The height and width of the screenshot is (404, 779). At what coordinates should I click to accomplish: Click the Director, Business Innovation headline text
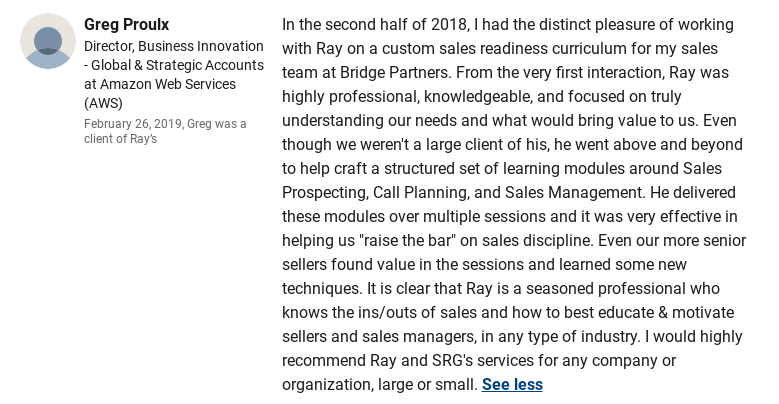[174, 46]
